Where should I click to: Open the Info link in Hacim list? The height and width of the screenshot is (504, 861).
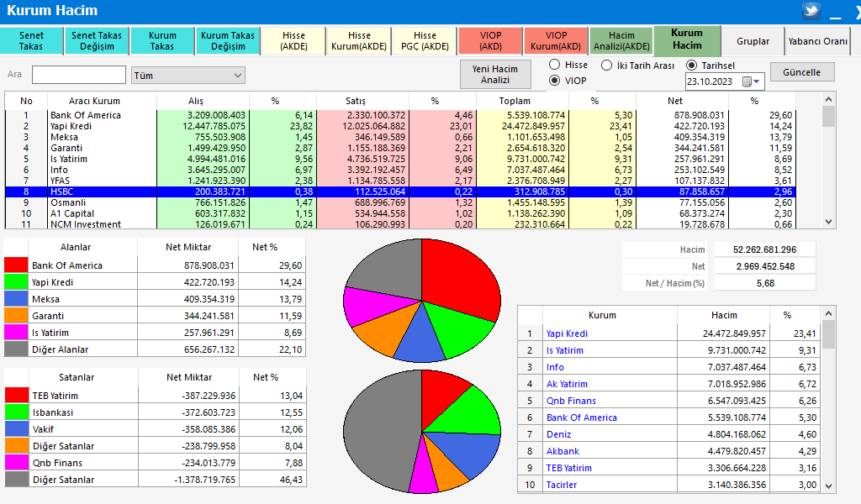(x=555, y=367)
